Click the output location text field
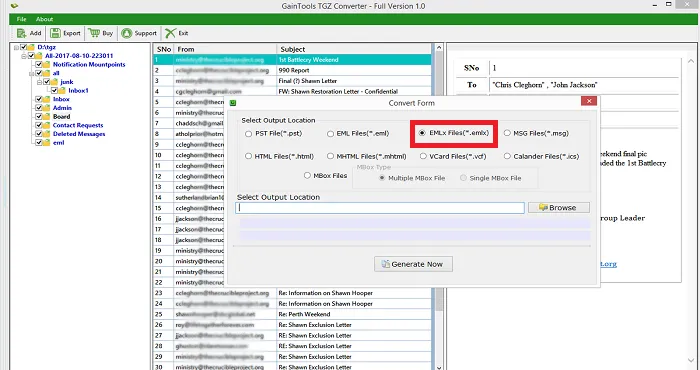 (380, 208)
